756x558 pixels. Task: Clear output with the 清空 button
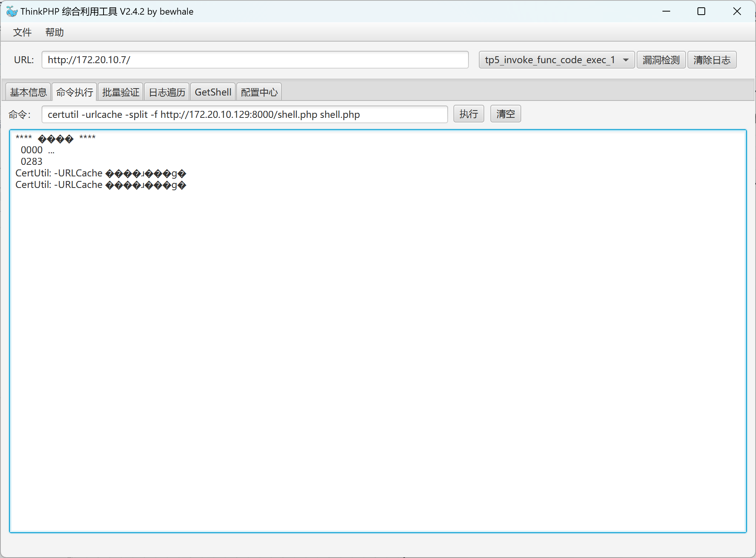point(505,114)
